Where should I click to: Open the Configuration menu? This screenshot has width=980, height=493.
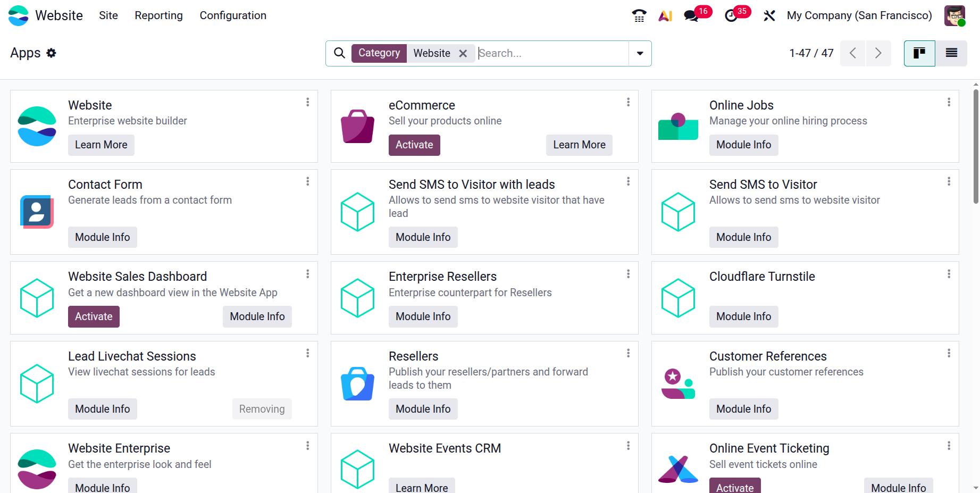(x=233, y=15)
